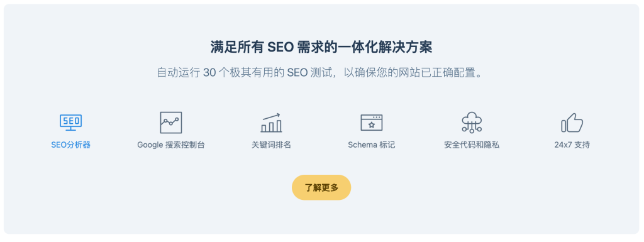The width and height of the screenshot is (644, 242).
Task: Click empty card area below 了解更多 button
Action: (321, 217)
